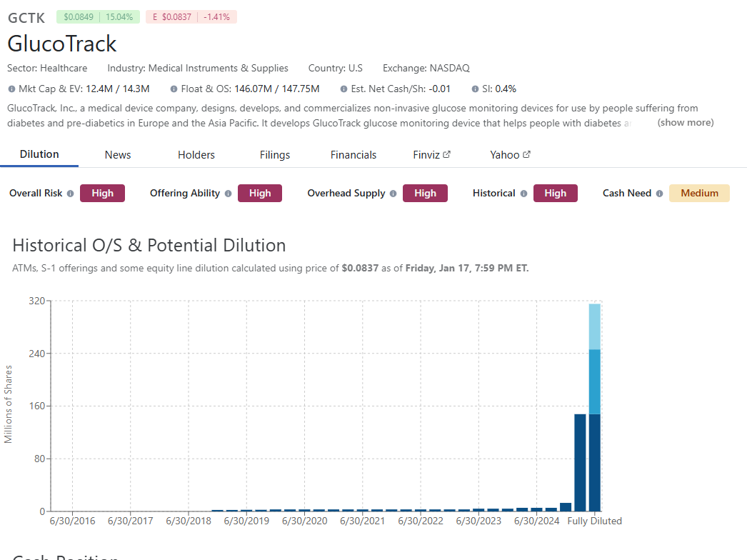Click the tall dark bar left of Fully Diluted
Viewport: 747px width, 560px height.
[580, 462]
